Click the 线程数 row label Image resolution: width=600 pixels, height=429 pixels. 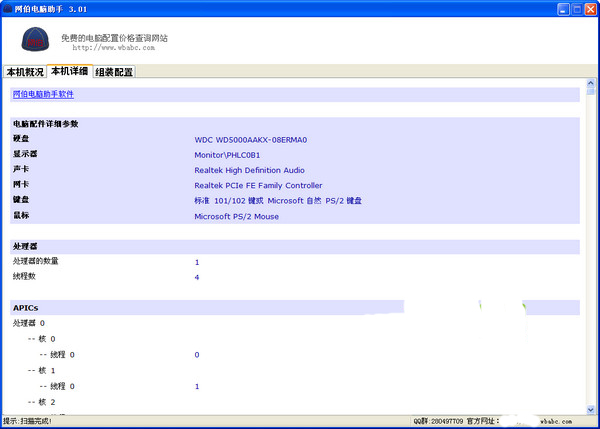pyautogui.click(x=24, y=276)
